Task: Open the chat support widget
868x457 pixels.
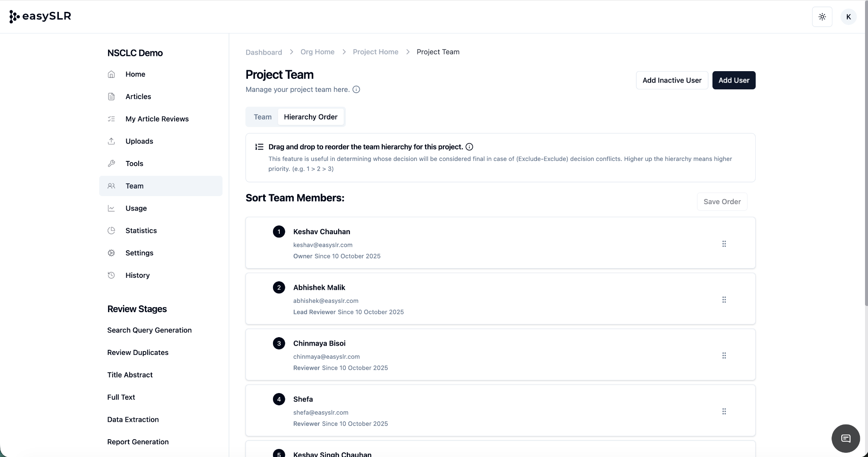Action: coord(846,438)
